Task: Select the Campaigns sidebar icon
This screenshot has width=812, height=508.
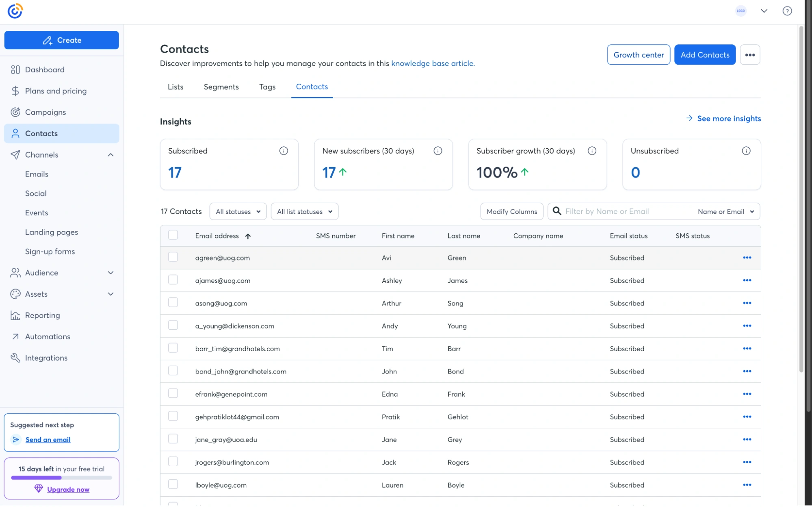Action: tap(15, 112)
